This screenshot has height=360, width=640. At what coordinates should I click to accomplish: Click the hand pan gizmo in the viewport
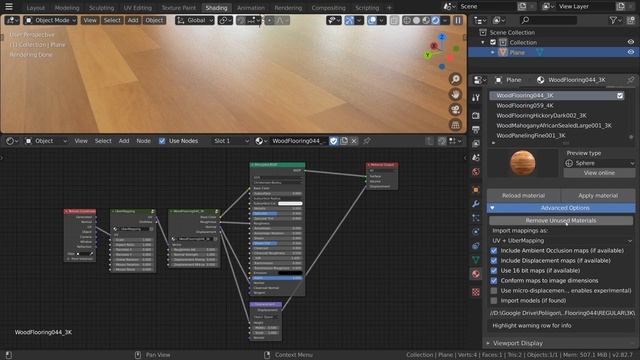455,94
